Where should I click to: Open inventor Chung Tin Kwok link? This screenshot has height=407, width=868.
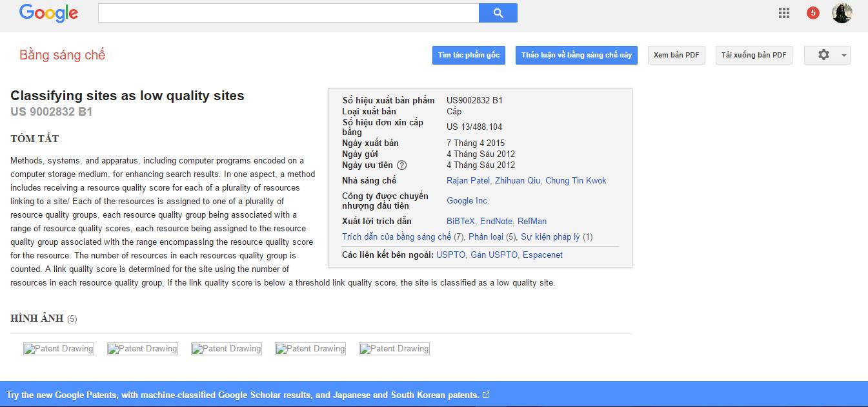[x=576, y=181]
